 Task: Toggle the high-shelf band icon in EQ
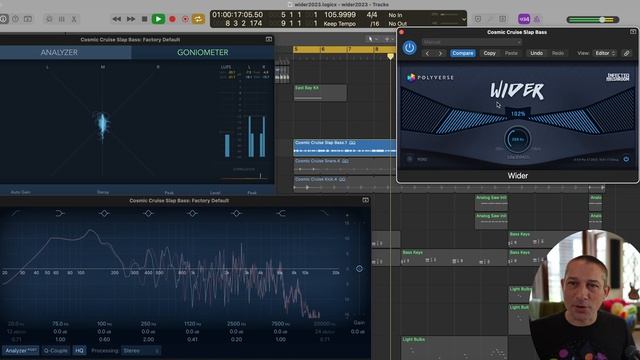[281, 213]
